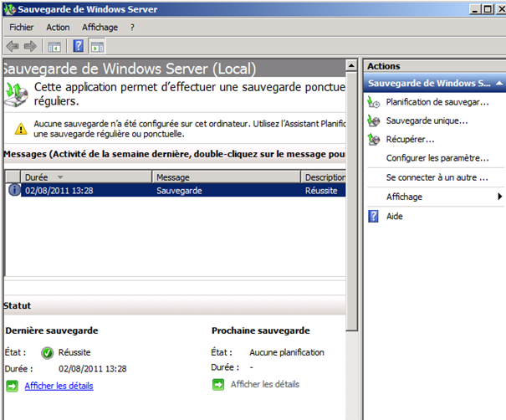The width and height of the screenshot is (506, 420).
Task: Click green arrow icon beside blue Afficher les détails
Action: pos(13,386)
